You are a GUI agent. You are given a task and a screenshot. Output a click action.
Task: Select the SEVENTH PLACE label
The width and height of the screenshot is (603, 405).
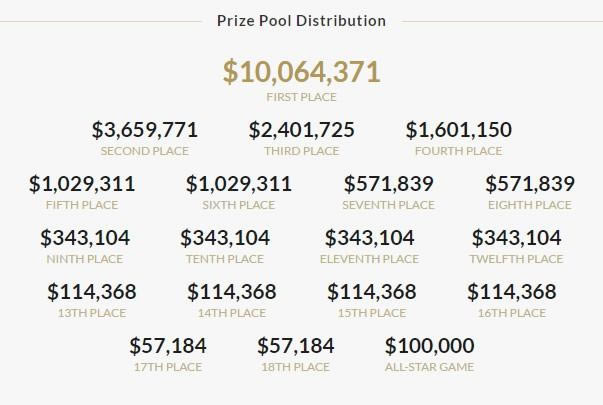pyautogui.click(x=388, y=205)
